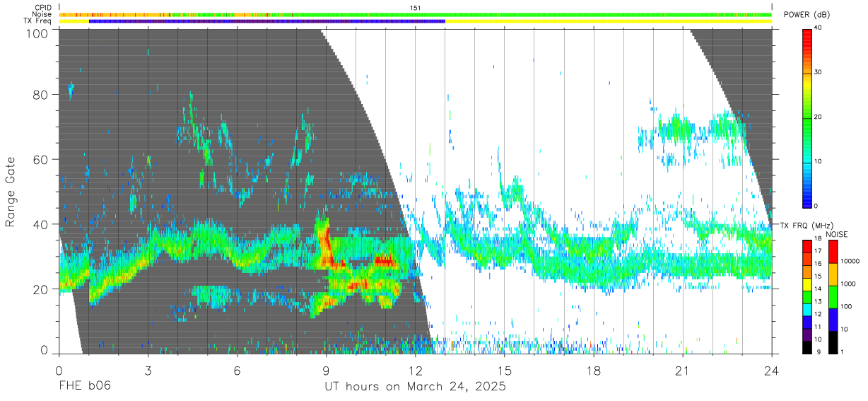
Task: Click the UT hours axis tick '9'
Action: point(326,371)
